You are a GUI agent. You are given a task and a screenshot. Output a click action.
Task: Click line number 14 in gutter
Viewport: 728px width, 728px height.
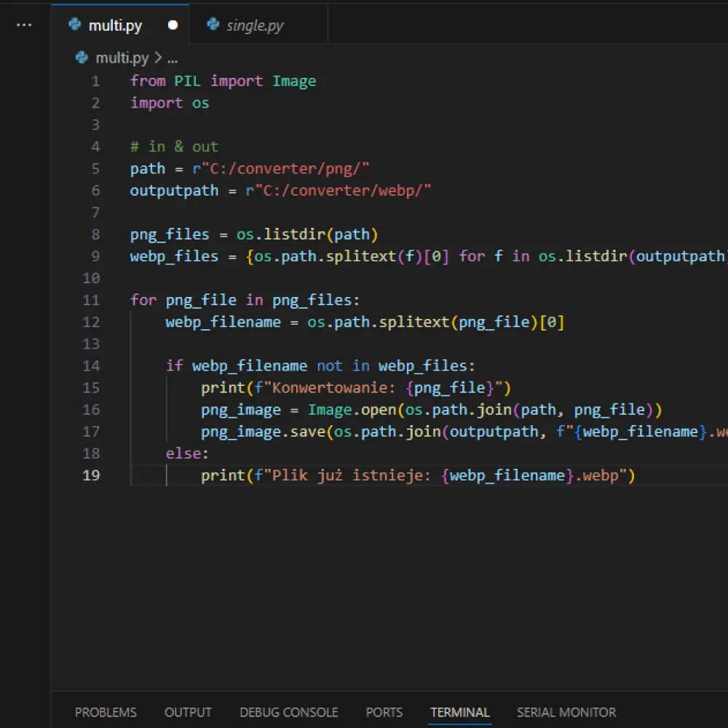point(91,366)
